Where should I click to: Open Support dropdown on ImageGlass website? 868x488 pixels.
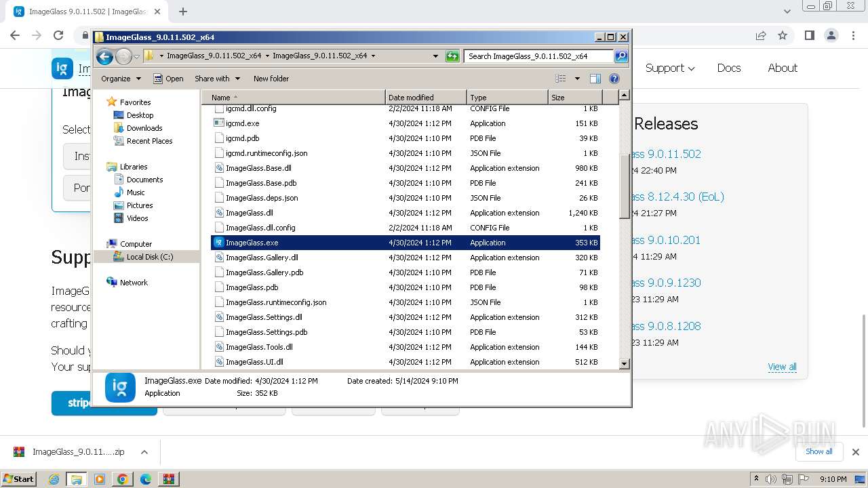coord(670,68)
